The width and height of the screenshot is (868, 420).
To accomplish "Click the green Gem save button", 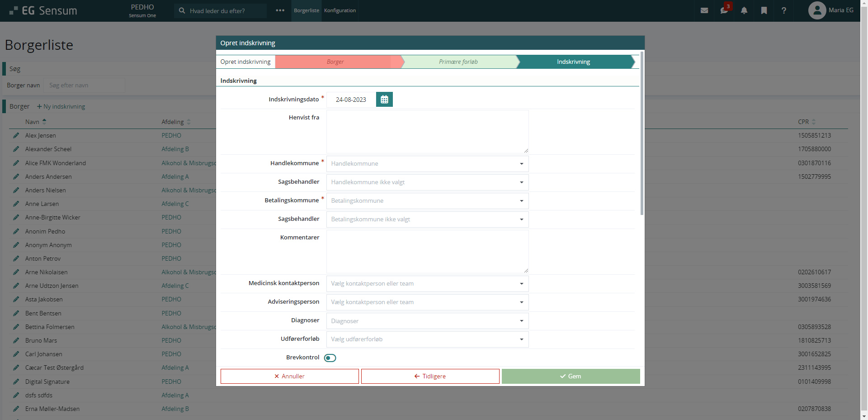I will click(x=571, y=376).
